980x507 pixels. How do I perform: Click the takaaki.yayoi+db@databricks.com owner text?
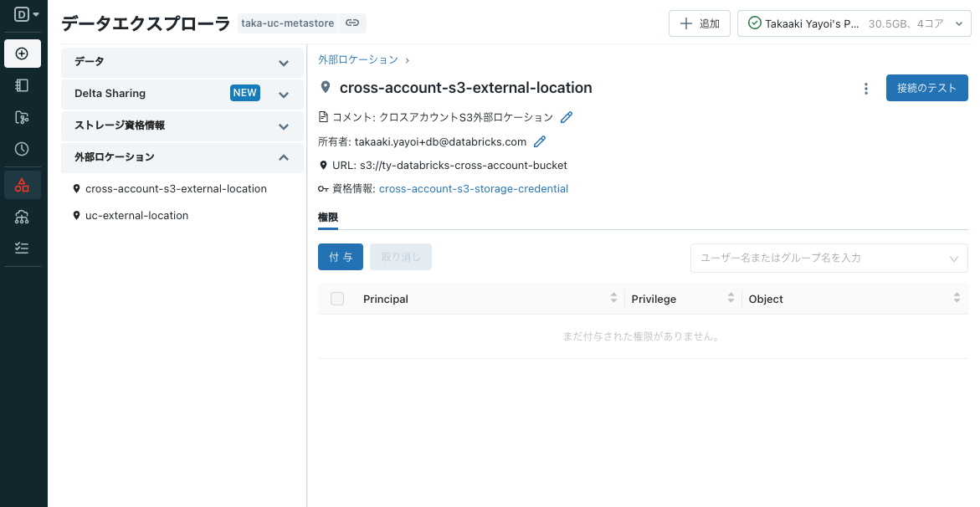441,142
